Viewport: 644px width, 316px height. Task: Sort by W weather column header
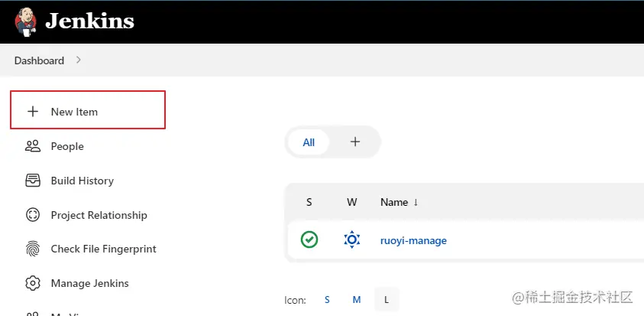(351, 202)
